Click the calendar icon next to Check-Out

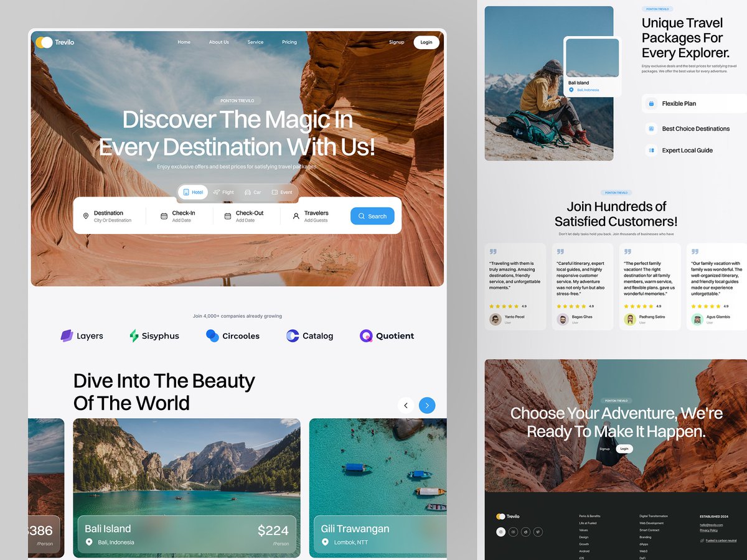[228, 216]
